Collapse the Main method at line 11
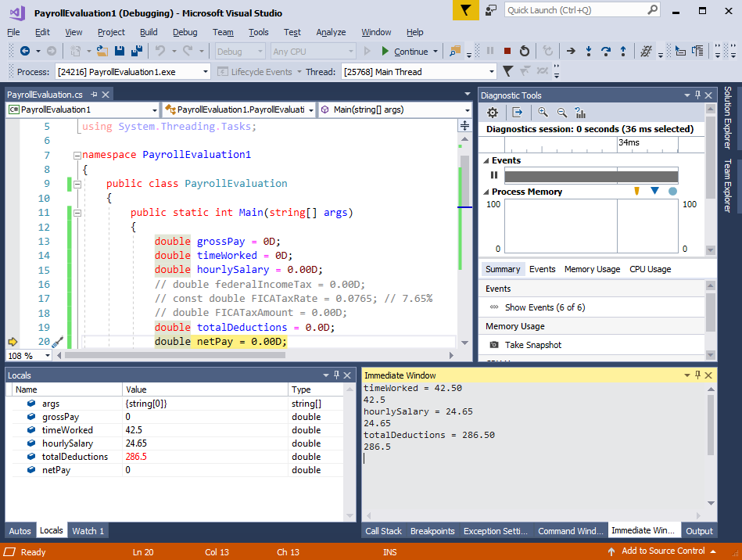 pos(77,213)
